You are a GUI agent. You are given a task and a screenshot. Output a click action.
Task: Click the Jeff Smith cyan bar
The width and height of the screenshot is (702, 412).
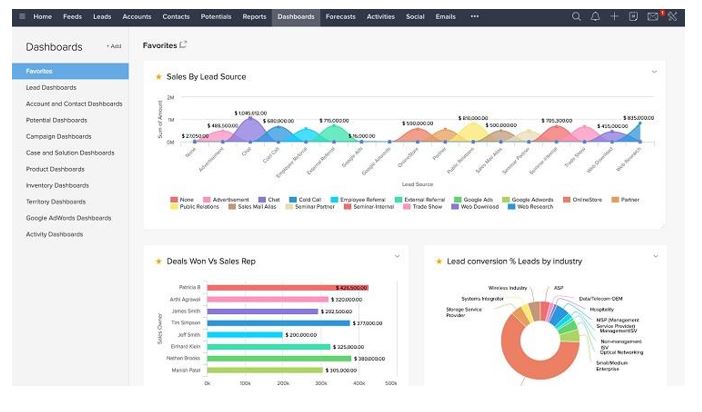[x=245, y=335]
